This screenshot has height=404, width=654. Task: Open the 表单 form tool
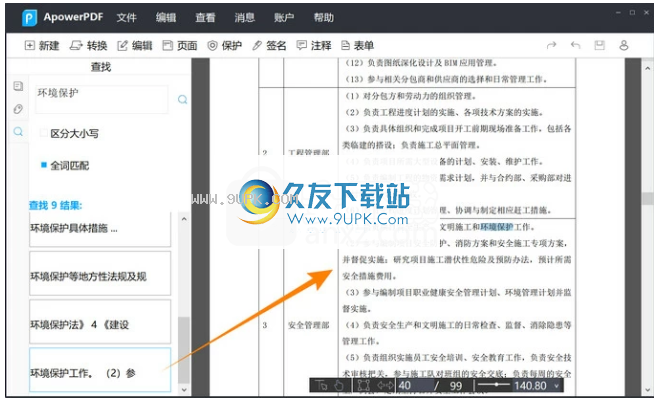coord(357,45)
